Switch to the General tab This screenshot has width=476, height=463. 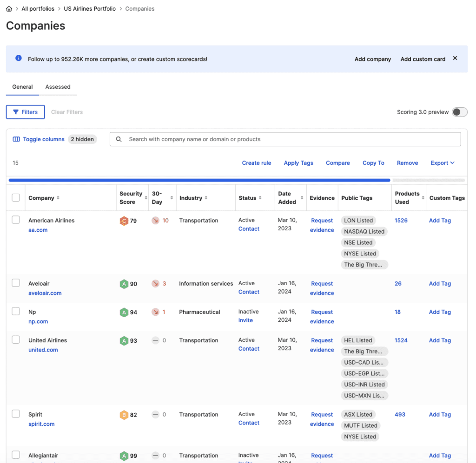22,87
